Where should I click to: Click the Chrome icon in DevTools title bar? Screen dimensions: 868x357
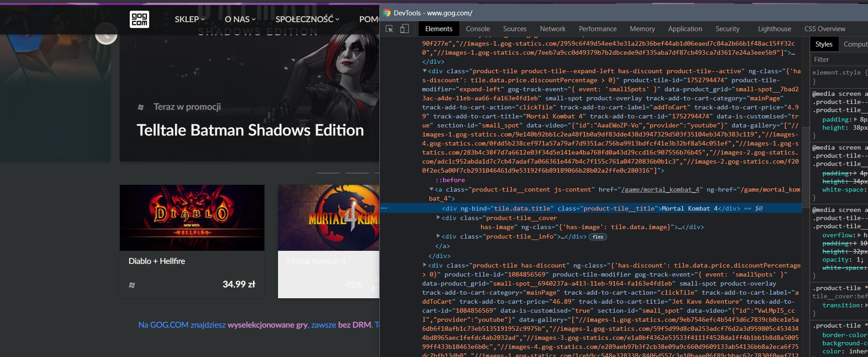point(387,13)
